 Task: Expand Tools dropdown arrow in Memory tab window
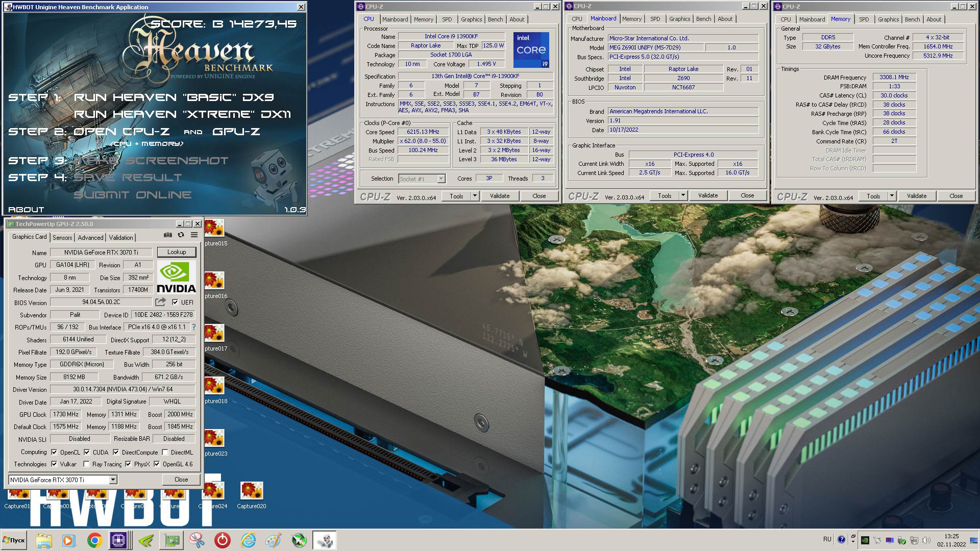tap(891, 195)
